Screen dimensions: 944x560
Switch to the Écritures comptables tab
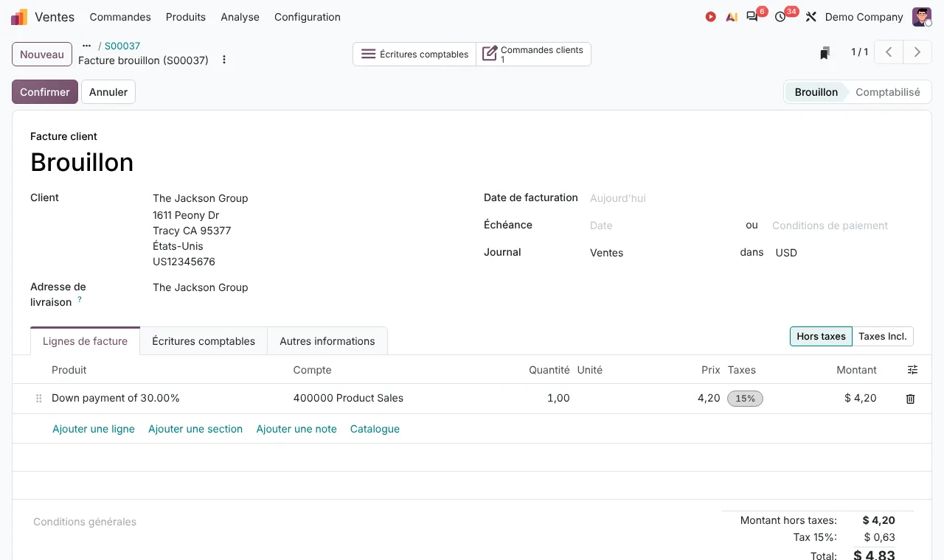tap(204, 341)
